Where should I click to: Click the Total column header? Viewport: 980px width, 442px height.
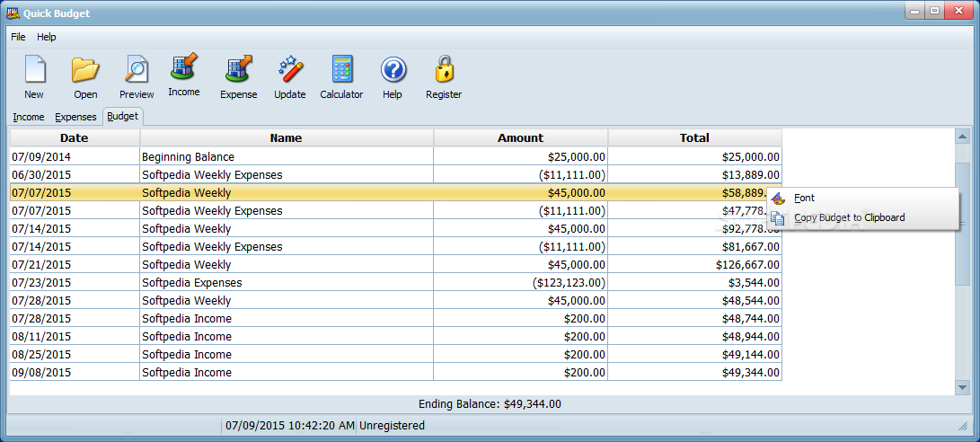[694, 138]
